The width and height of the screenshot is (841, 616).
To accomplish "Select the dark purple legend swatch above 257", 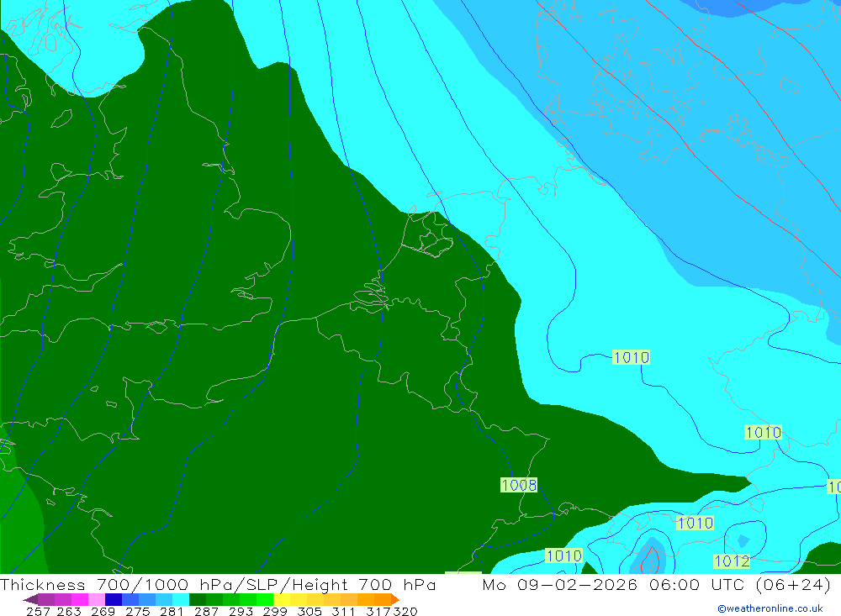I will 45,599.
